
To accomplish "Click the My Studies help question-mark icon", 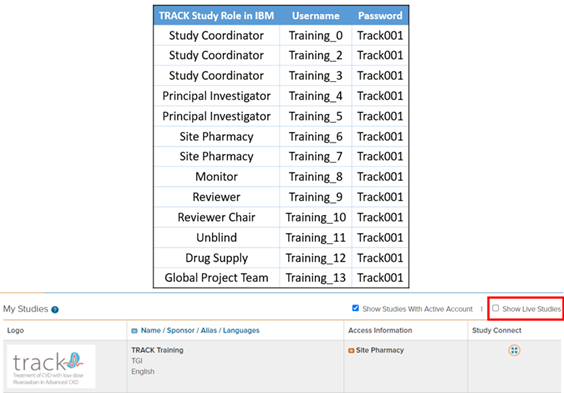I will coord(55,310).
